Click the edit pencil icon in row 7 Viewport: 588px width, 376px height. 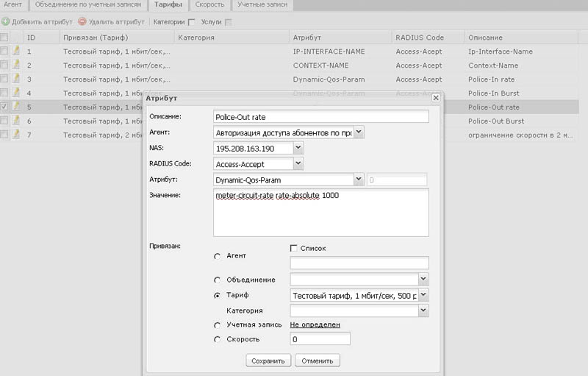click(x=15, y=135)
